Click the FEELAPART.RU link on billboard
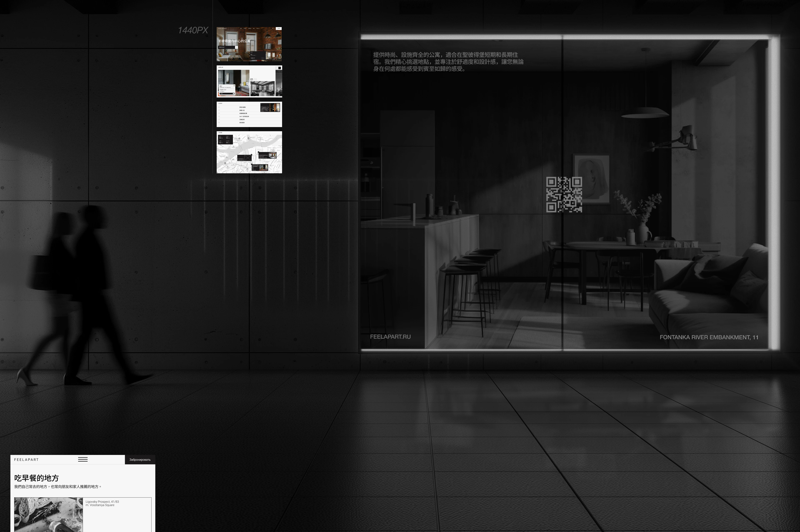Image resolution: width=800 pixels, height=532 pixels. (x=390, y=337)
